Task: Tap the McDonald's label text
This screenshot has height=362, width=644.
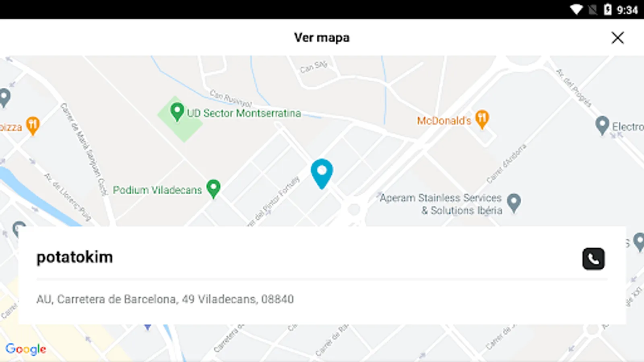Action: pyautogui.click(x=444, y=121)
